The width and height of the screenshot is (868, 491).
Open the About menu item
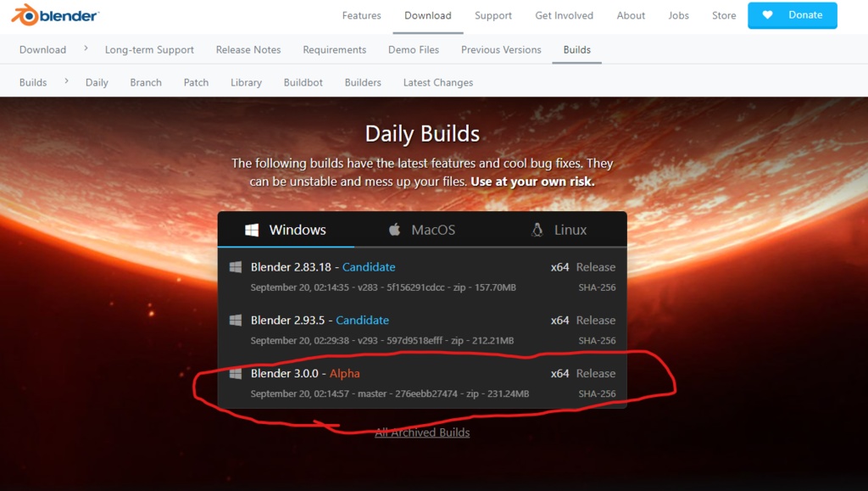point(631,15)
